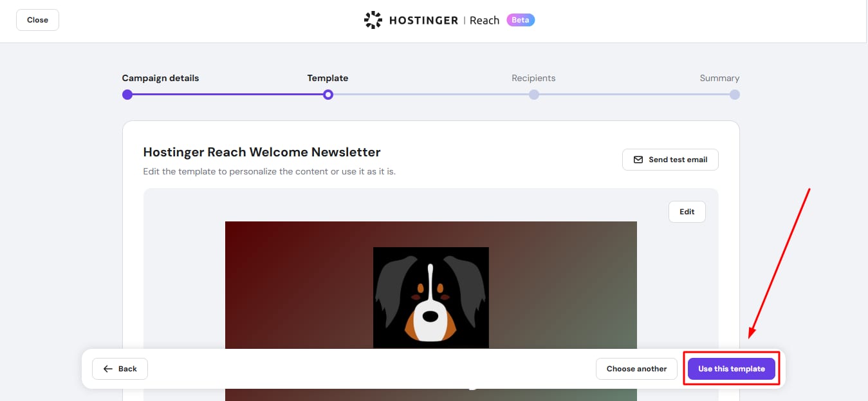Click the Template step circle
The width and height of the screenshot is (868, 401).
[328, 95]
